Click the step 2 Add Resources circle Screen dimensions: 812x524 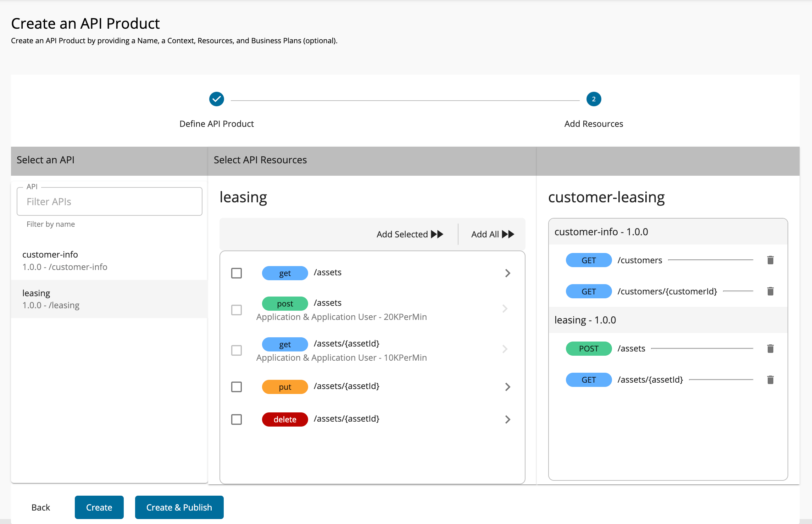click(594, 99)
